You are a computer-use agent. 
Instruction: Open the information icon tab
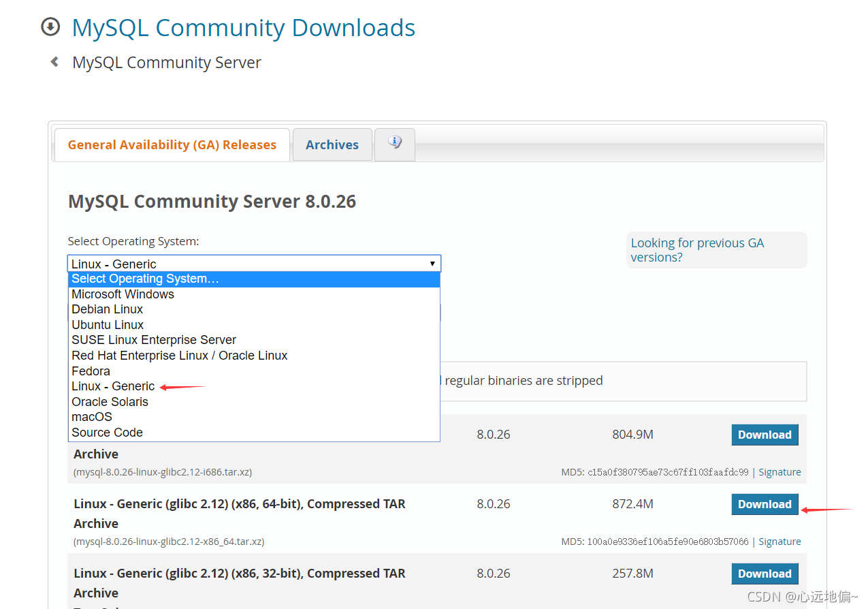395,144
